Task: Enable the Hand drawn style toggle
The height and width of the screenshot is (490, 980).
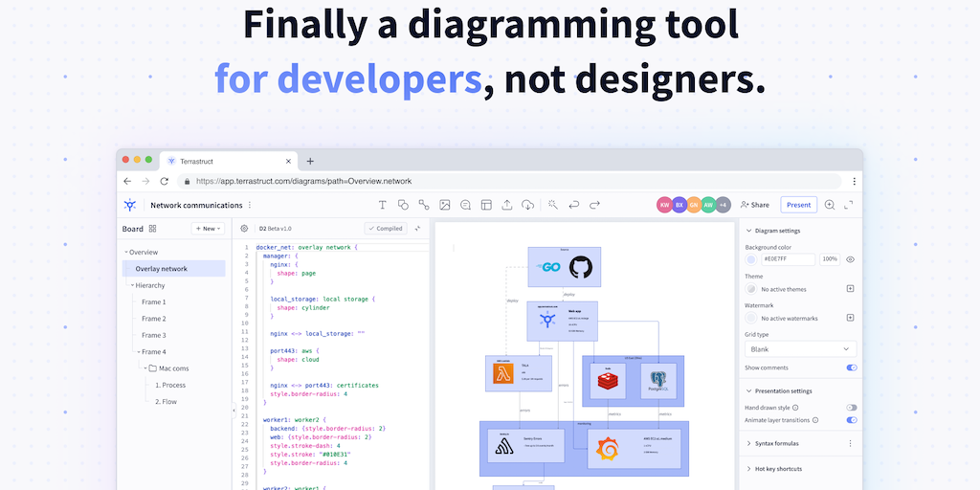Action: pyautogui.click(x=851, y=408)
